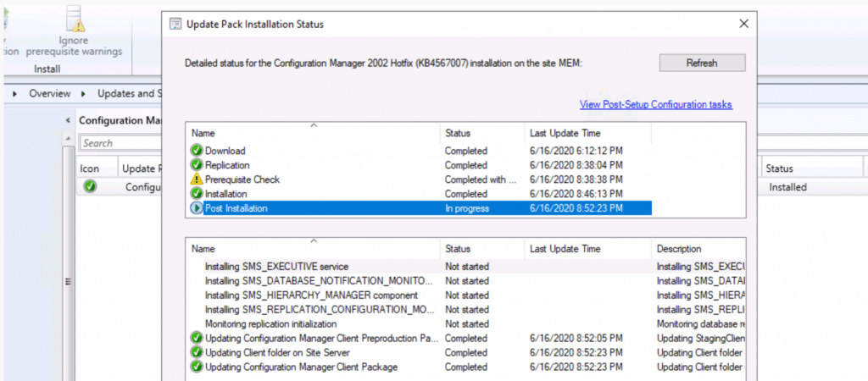Image resolution: width=868 pixels, height=381 pixels.
Task: Select Installing SMS_DATABASE_NOTIFICATION_MONITO... row
Action: pyautogui.click(x=467, y=280)
